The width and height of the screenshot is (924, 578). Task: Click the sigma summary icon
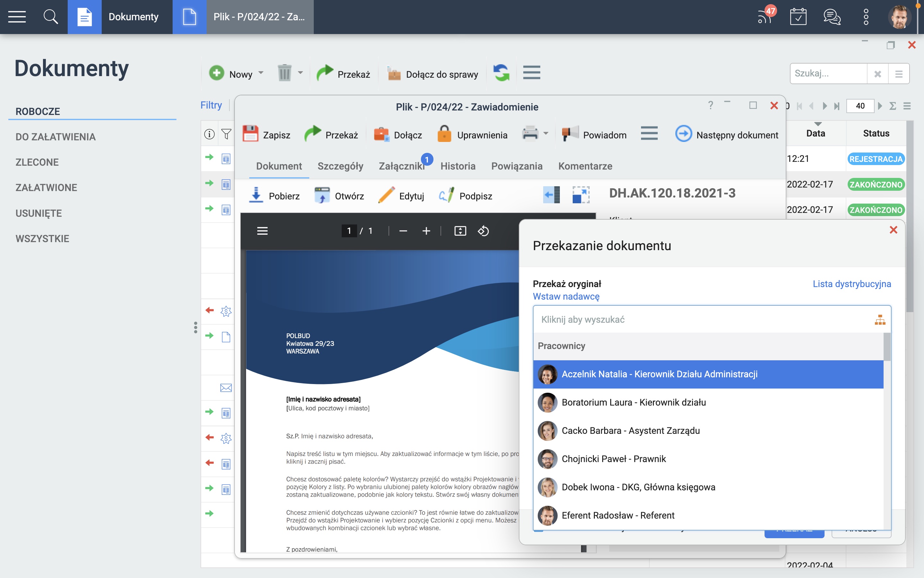893,106
